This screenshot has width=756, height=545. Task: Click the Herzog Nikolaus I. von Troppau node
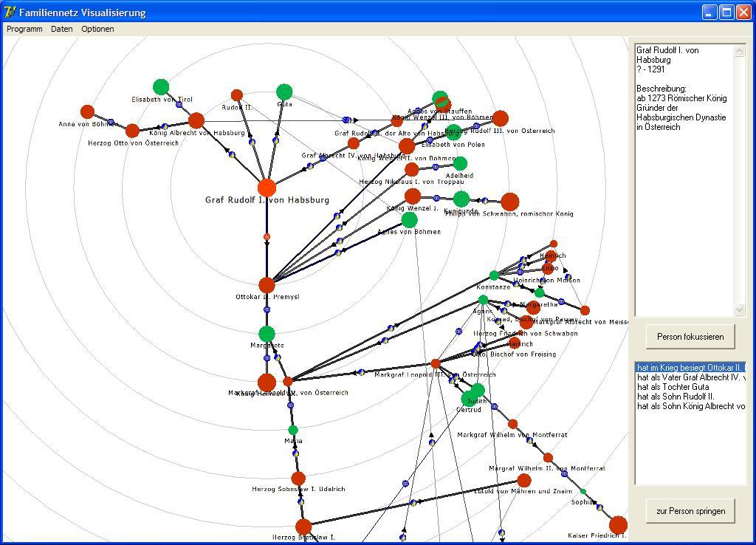tap(412, 169)
